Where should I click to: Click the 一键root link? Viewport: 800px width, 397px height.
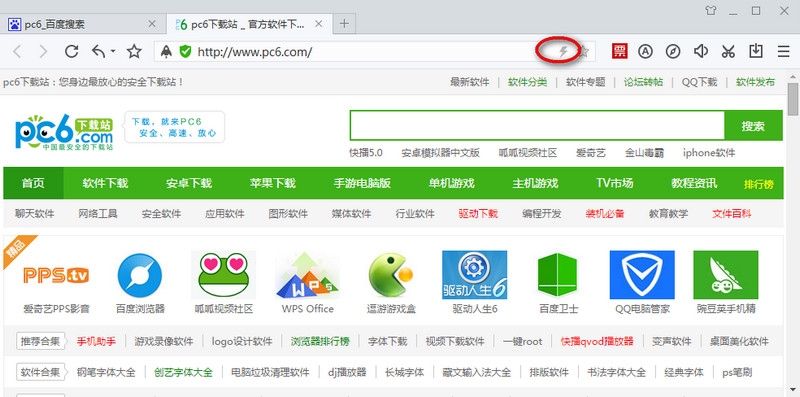coord(522,341)
